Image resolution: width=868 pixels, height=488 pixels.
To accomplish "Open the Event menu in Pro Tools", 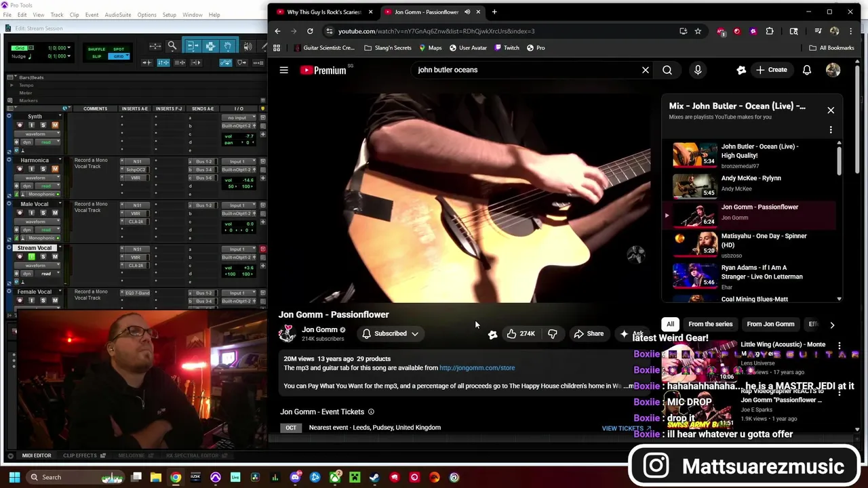I will click(92, 15).
